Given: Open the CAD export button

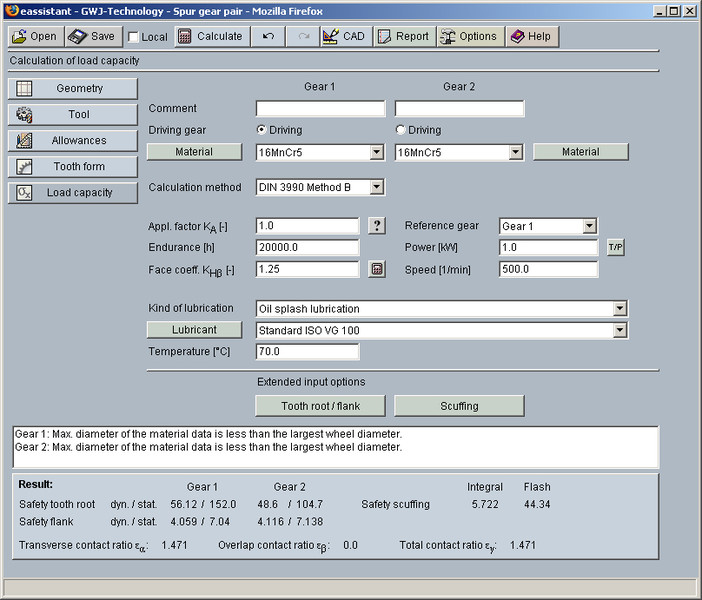Looking at the screenshot, I should (x=345, y=36).
